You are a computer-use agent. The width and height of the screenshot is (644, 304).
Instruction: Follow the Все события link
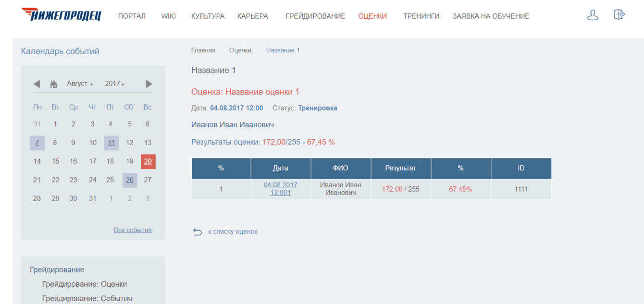[x=133, y=230]
